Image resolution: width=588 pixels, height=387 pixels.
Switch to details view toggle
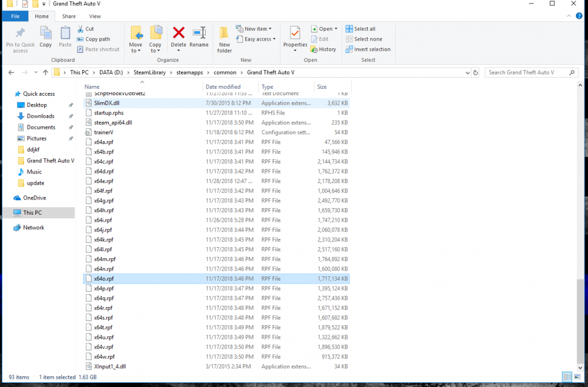tap(567, 377)
